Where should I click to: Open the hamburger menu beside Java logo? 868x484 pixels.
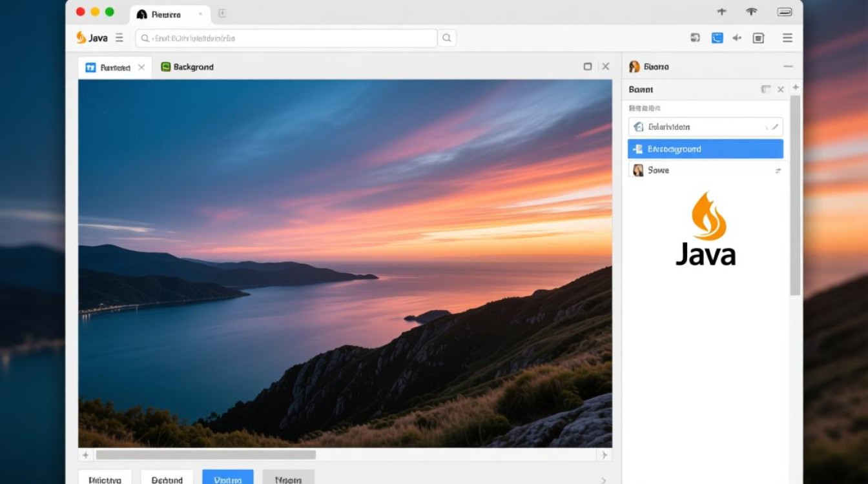(119, 38)
